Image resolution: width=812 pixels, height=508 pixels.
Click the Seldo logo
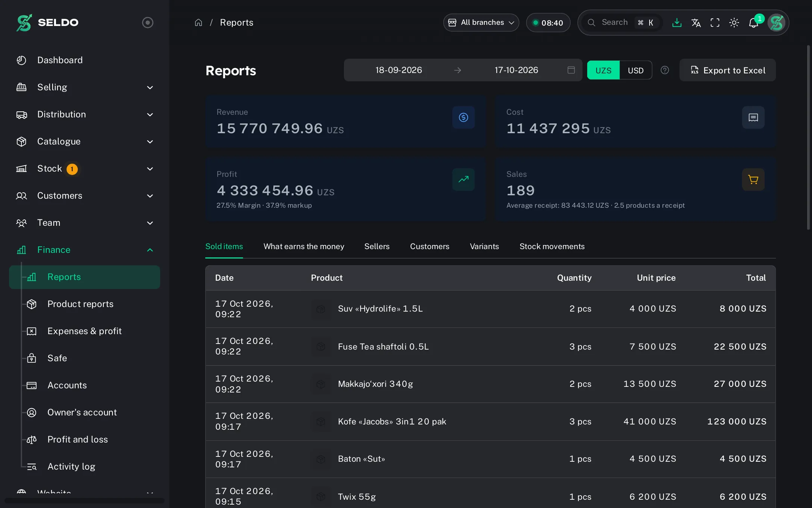pyautogui.click(x=47, y=23)
